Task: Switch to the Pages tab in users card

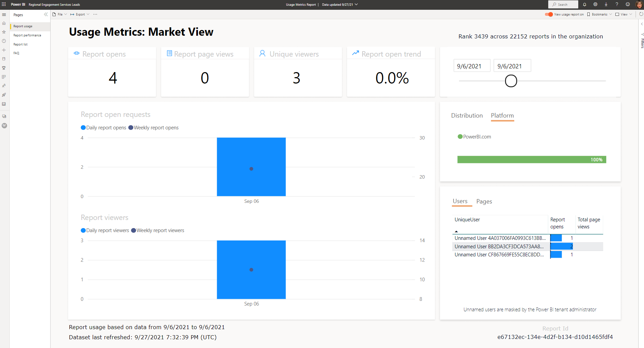Action: [484, 201]
